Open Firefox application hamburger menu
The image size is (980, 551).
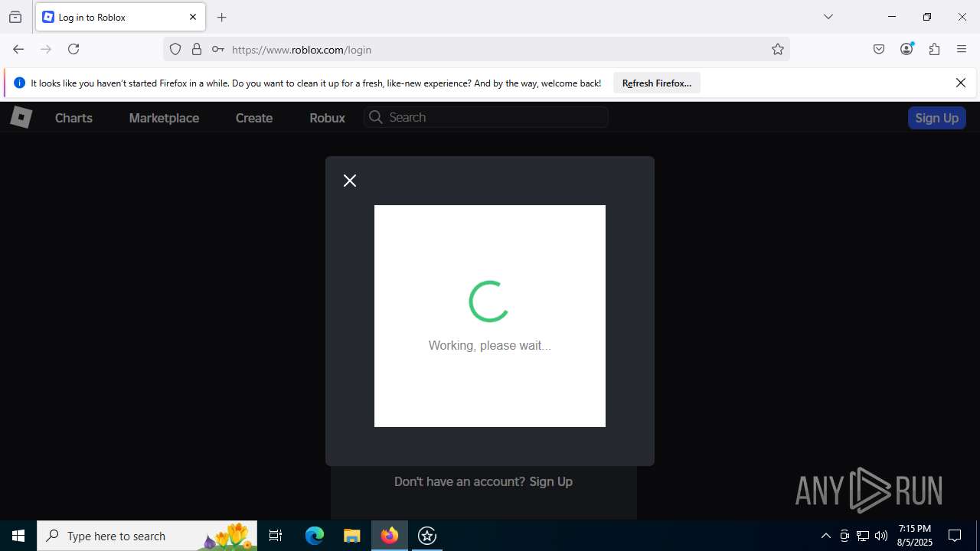point(962,49)
